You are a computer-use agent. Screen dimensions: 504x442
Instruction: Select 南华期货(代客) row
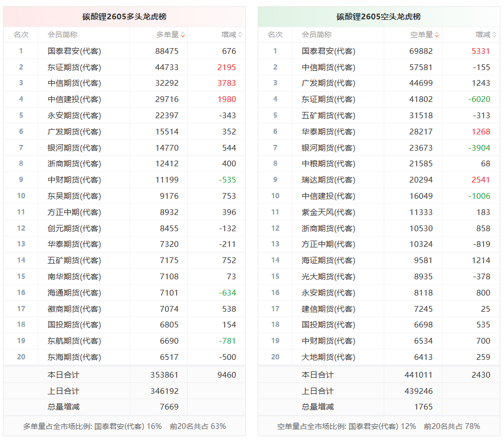pyautogui.click(x=124, y=277)
